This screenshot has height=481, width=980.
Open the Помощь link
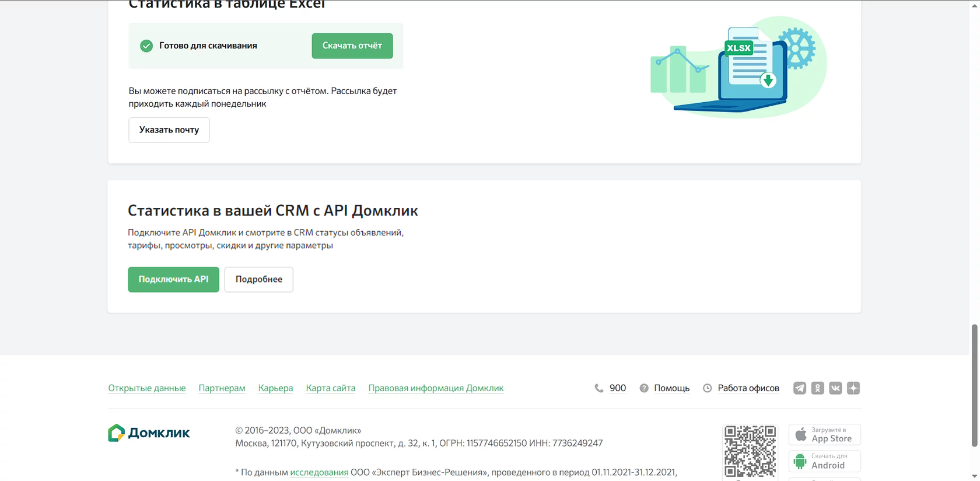tap(671, 388)
